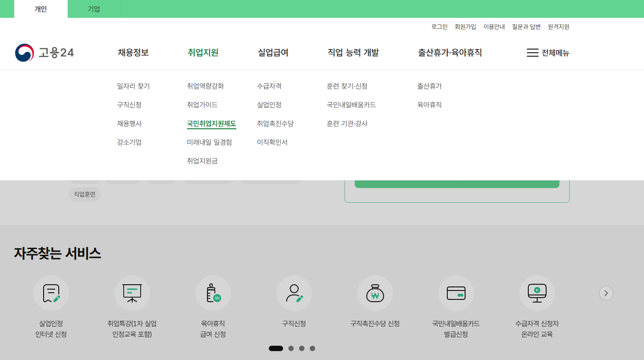
Task: Open 구직신청 person icon
Action: [294, 293]
